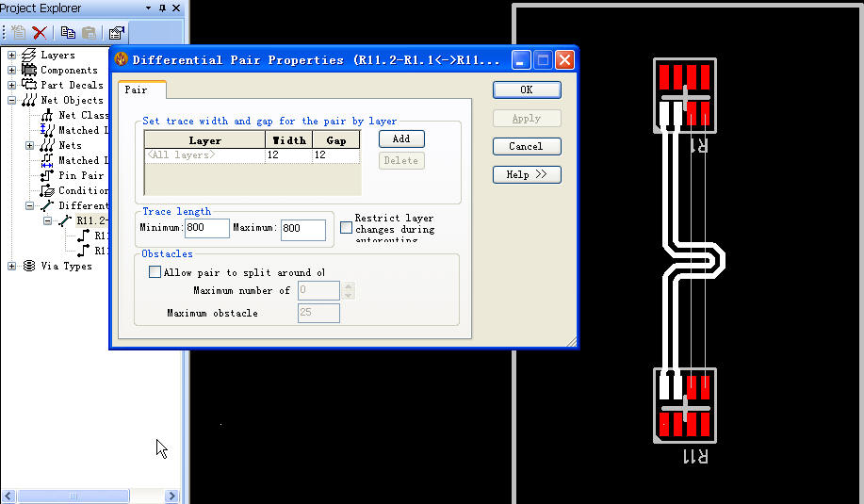Click the Gap cell showing 12
The height and width of the screenshot is (504, 864).
[x=335, y=155]
